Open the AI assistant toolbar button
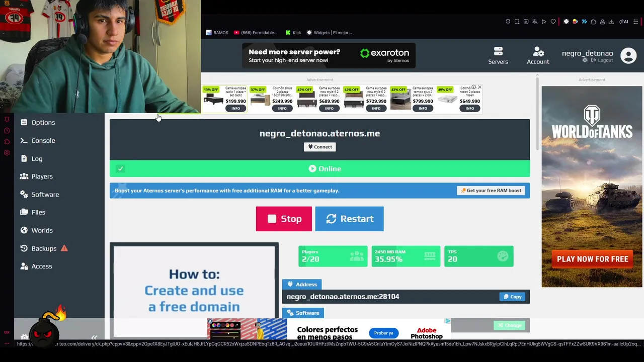 [x=624, y=22]
